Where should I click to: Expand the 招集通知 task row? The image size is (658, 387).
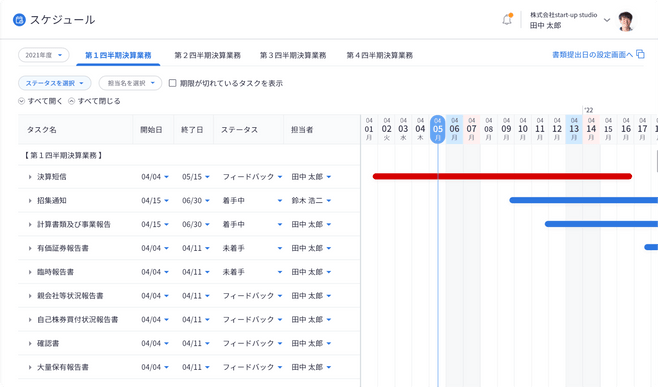click(30, 201)
